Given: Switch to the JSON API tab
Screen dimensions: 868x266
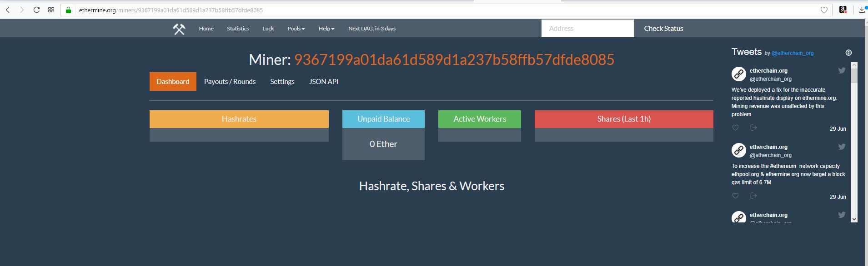Looking at the screenshot, I should tap(324, 82).
